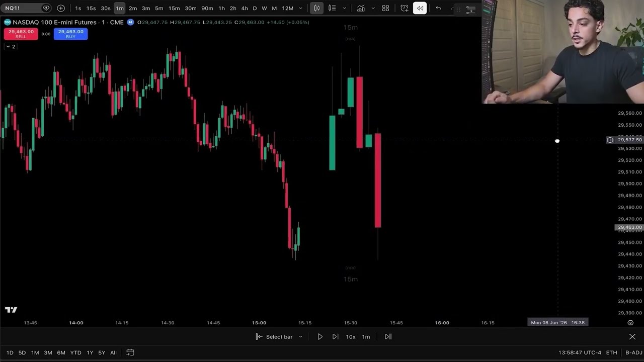Click the replay mode badge beside CME
Image resolution: width=644 pixels, height=362 pixels.
130,22
